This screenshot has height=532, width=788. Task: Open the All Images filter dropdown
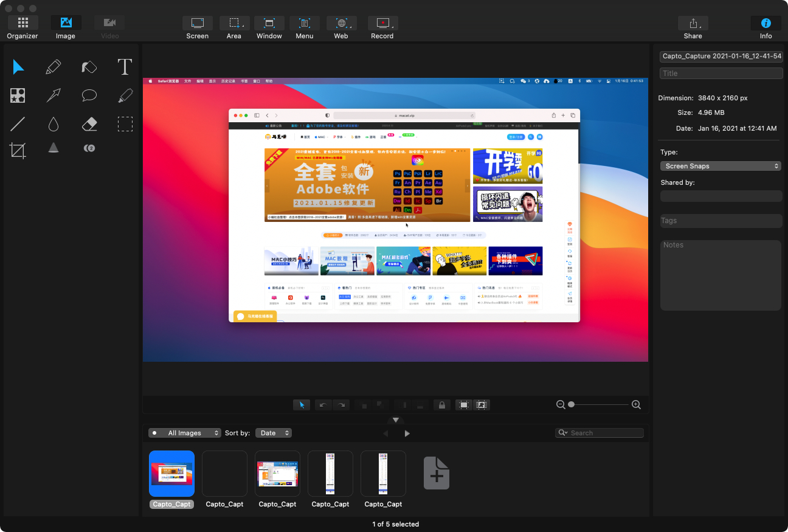(x=185, y=433)
